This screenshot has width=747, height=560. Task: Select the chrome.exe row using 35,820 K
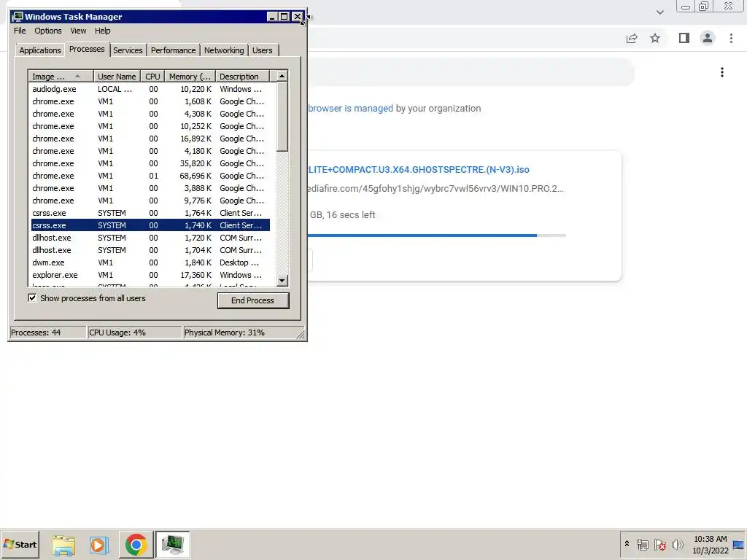click(x=150, y=163)
